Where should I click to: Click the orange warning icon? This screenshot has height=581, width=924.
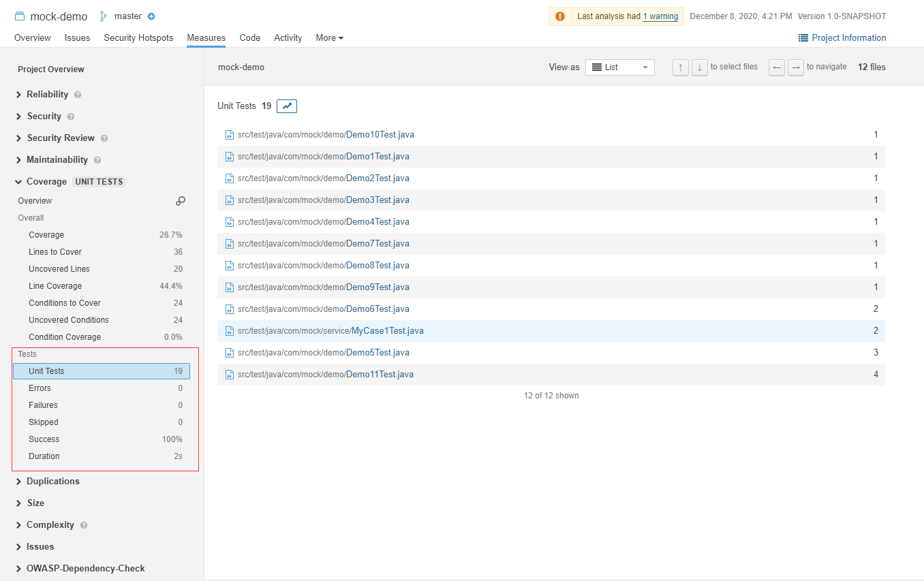[x=560, y=16]
